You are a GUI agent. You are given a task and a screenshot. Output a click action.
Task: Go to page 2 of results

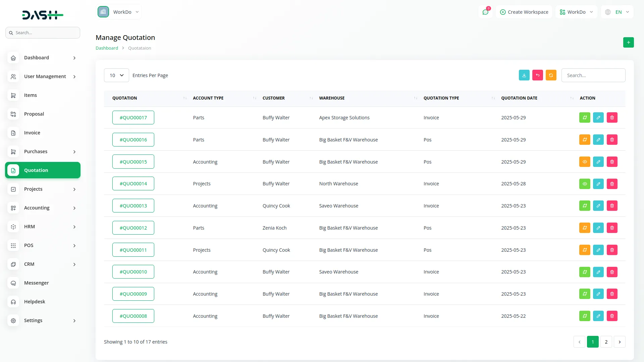pyautogui.click(x=606, y=342)
